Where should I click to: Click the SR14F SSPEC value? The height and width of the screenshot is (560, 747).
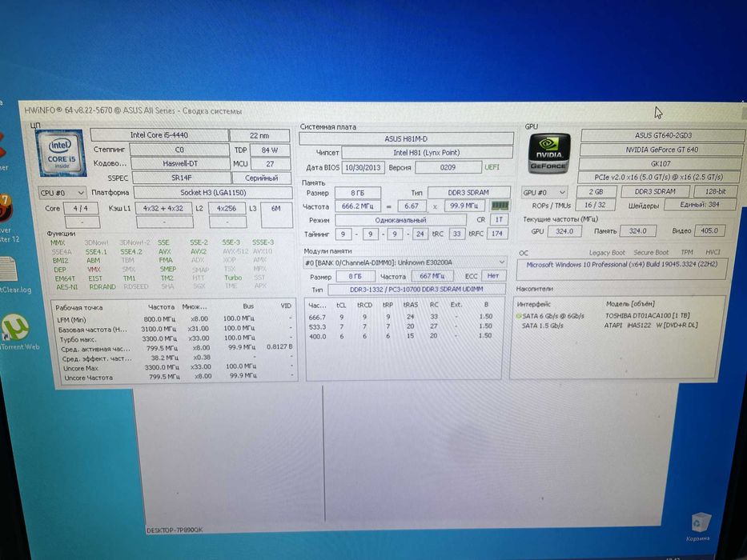(182, 178)
